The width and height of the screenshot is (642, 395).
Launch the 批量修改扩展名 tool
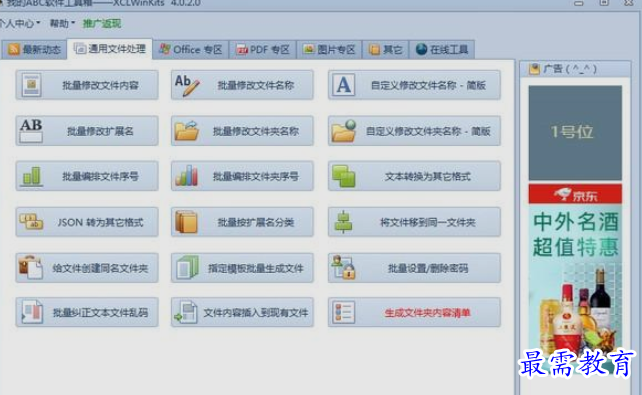pyautogui.click(x=87, y=131)
